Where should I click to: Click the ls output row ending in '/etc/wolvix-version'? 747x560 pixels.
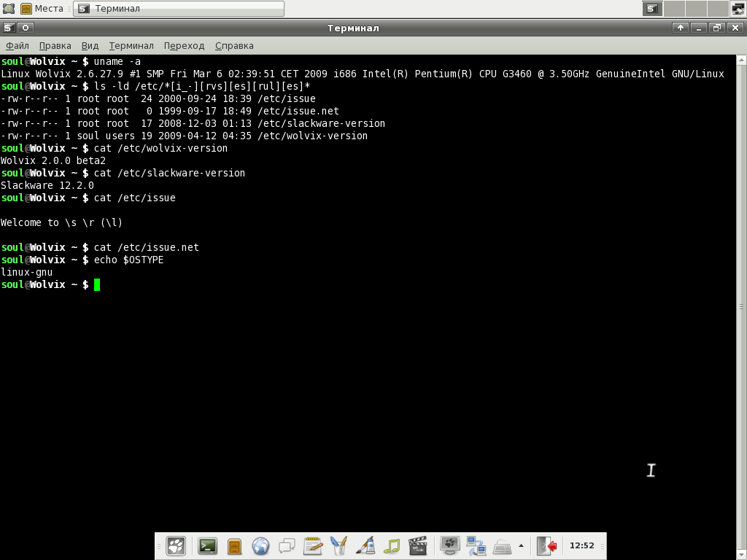[x=185, y=136]
